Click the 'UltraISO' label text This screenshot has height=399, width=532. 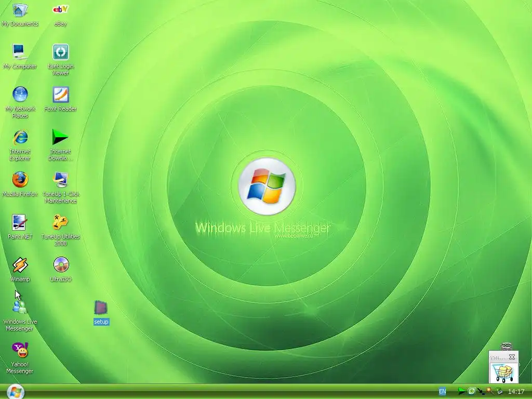coord(61,279)
